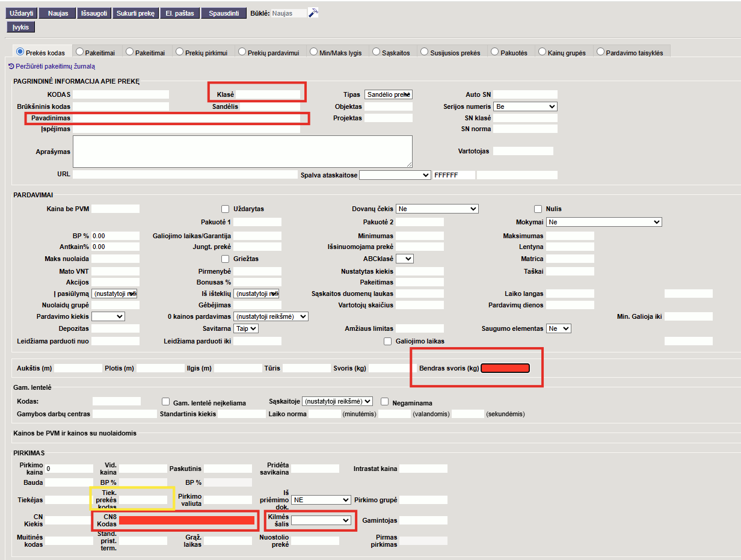Click the Brūkšninis kodas field
This screenshot has height=560, width=741.
[x=121, y=106]
